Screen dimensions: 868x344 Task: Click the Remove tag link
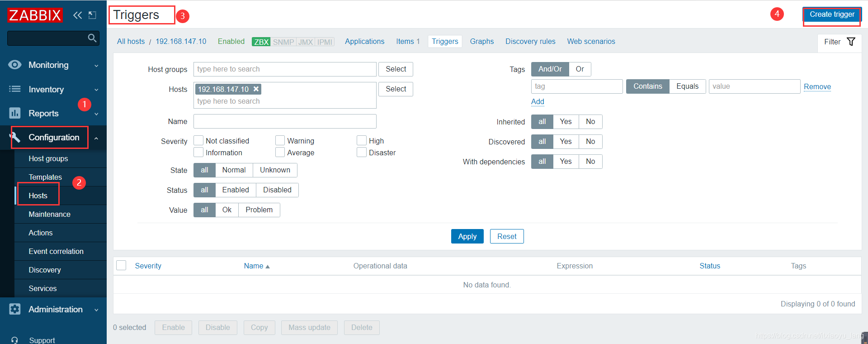click(817, 86)
